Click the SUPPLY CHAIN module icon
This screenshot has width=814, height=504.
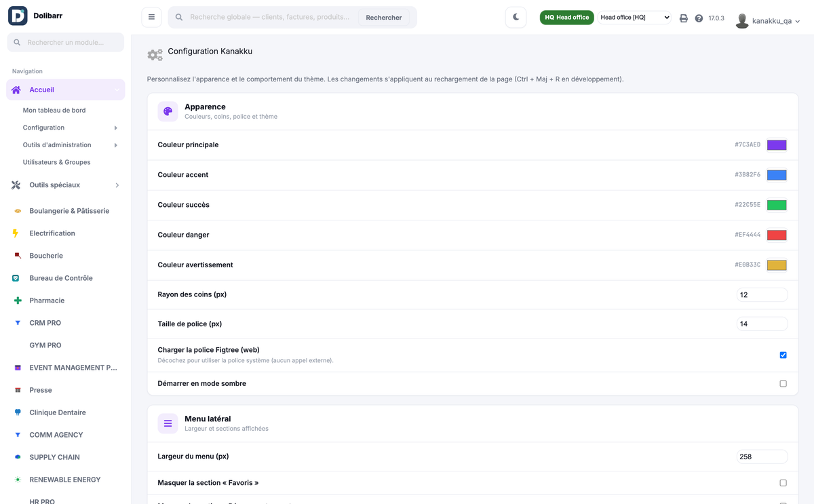[x=18, y=457]
